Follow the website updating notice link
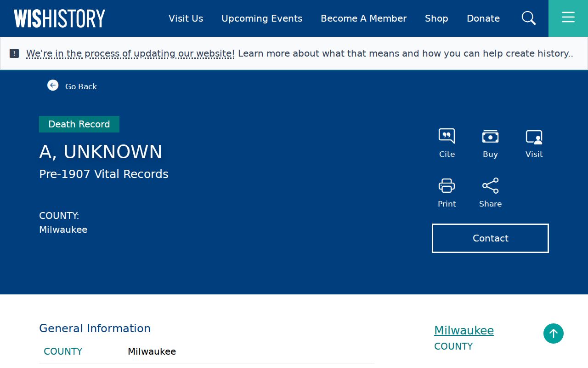588x368 pixels. [130, 53]
